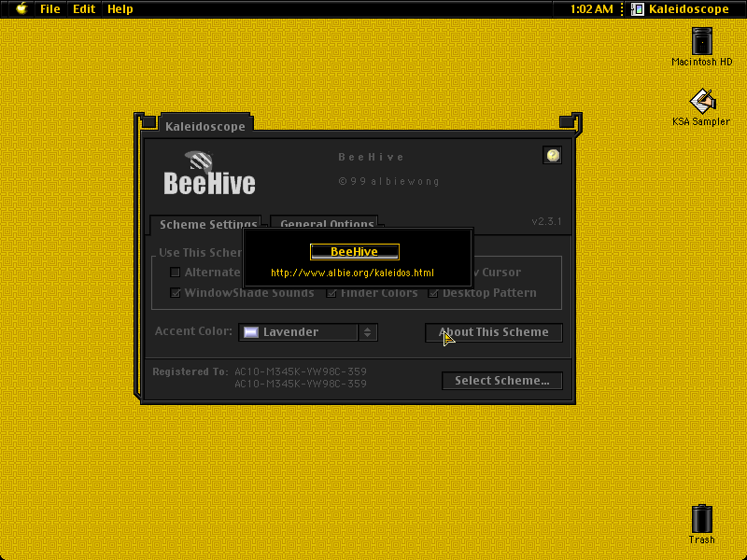Click the About This Scheme button
747x560 pixels.
click(494, 332)
